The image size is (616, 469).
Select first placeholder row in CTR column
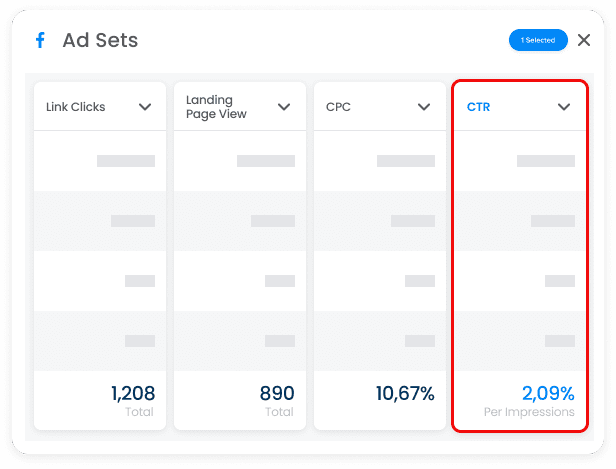[x=520, y=161]
